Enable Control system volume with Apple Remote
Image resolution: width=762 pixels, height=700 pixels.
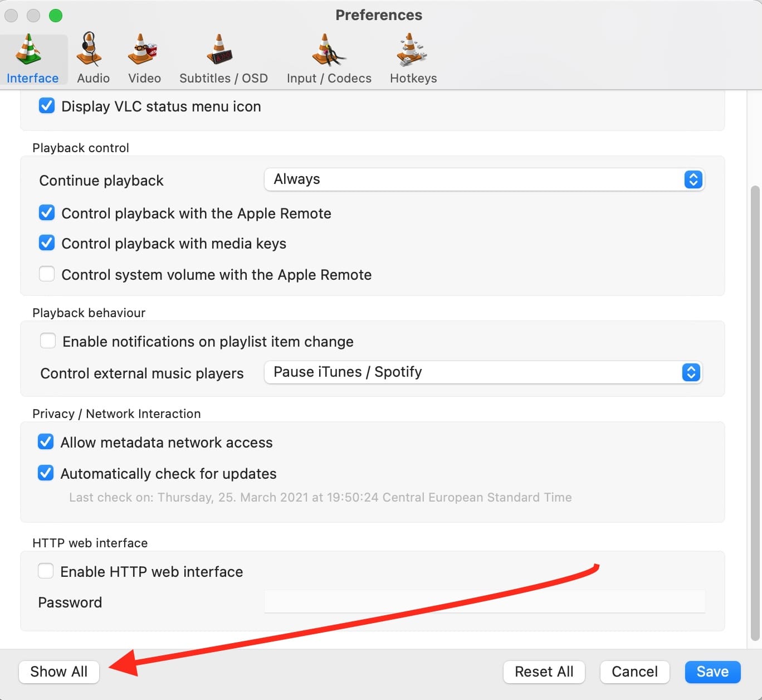(x=47, y=274)
